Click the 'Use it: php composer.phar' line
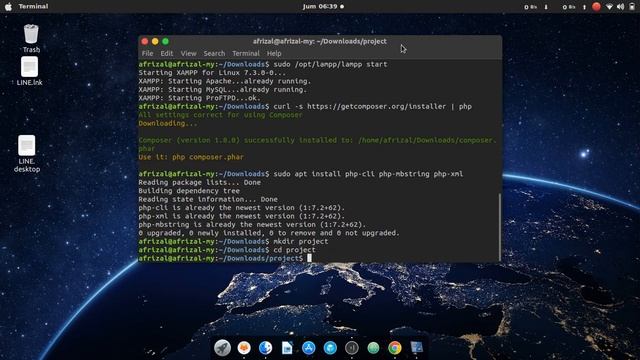The image size is (640, 360). pos(191,157)
